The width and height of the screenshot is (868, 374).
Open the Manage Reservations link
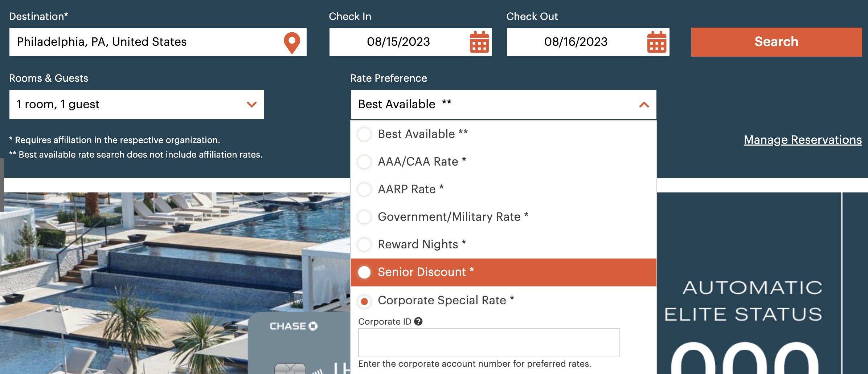[803, 140]
